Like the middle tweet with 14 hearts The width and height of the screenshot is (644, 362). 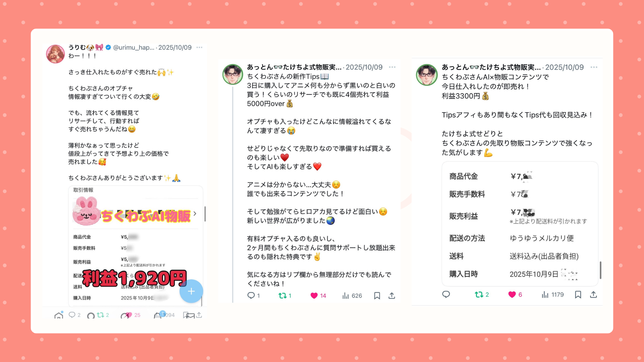318,296
